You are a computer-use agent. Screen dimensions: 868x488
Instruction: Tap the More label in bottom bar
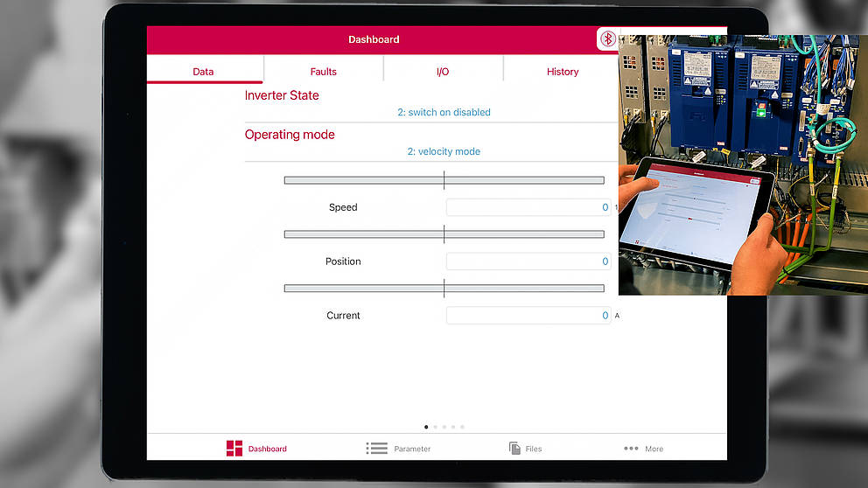tap(654, 449)
